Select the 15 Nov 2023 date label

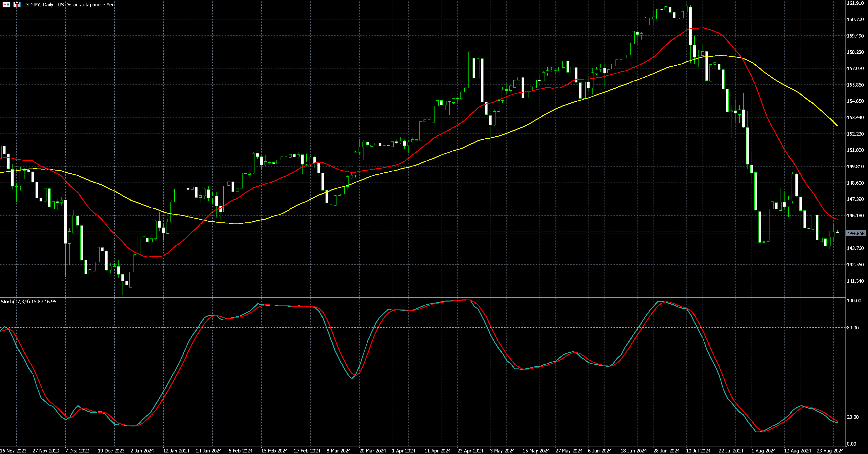tap(14, 451)
